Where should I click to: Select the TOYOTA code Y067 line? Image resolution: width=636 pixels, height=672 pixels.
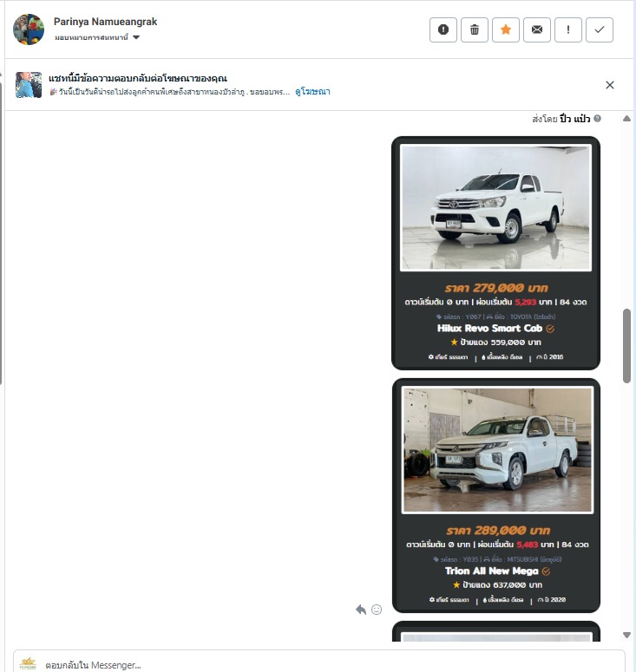pos(495,316)
